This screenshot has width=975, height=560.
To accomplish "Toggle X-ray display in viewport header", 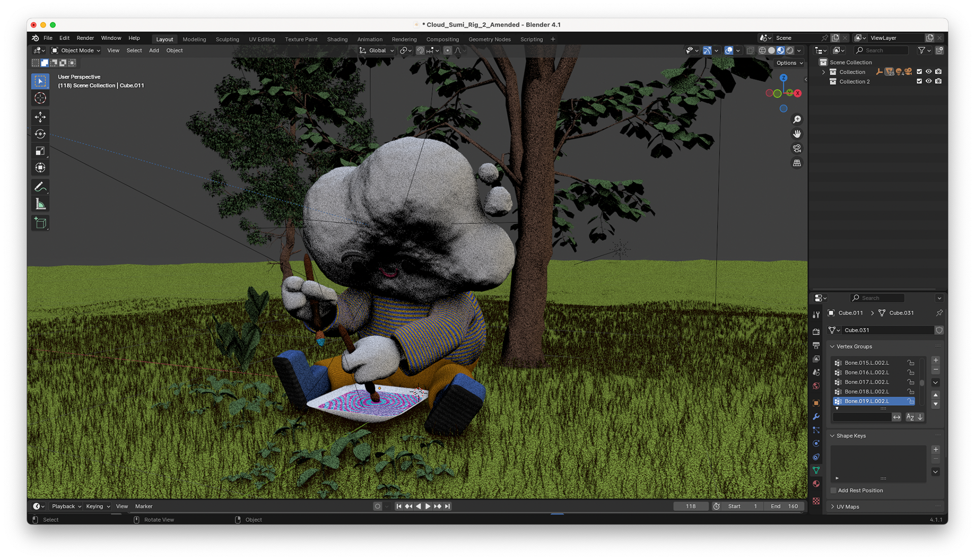I will [x=750, y=50].
